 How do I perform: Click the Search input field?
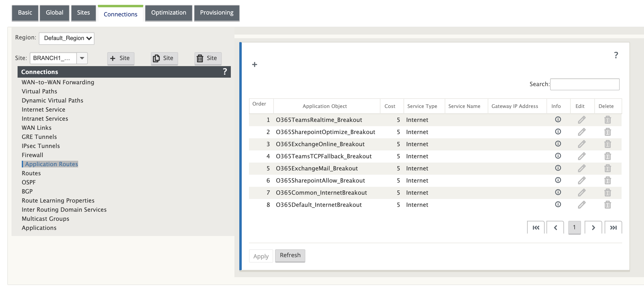tap(585, 84)
